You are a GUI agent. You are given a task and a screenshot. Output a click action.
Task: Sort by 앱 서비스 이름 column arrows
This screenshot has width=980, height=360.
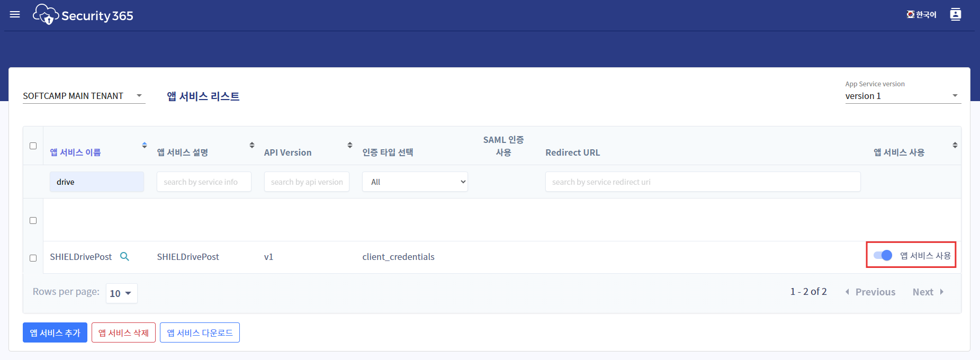tap(145, 145)
